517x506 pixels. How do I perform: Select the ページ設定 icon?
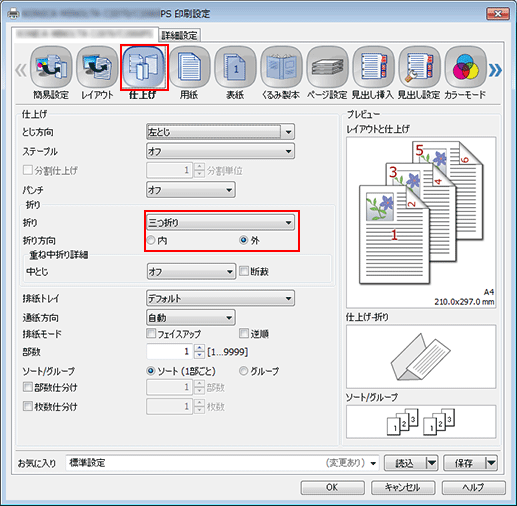327,67
